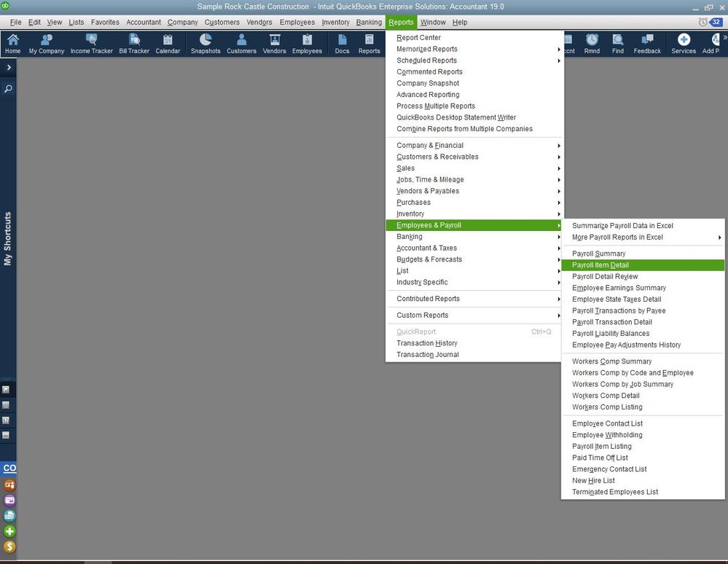The width and height of the screenshot is (728, 564).
Task: Expand the Sales reports submenu
Action: click(x=474, y=168)
